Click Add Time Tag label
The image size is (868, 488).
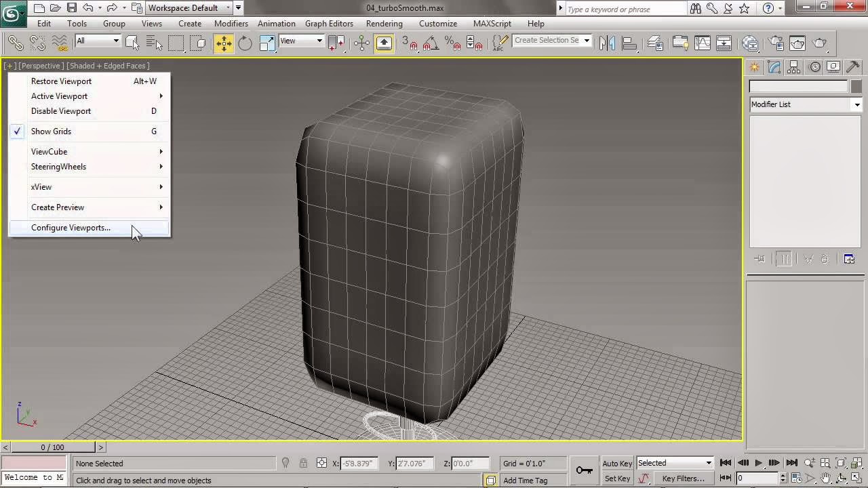(x=525, y=481)
